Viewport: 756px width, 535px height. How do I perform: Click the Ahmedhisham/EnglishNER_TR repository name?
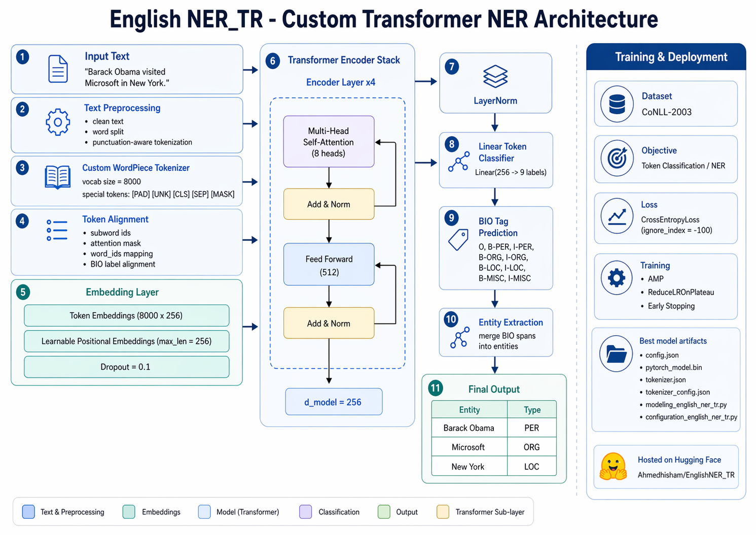point(686,475)
